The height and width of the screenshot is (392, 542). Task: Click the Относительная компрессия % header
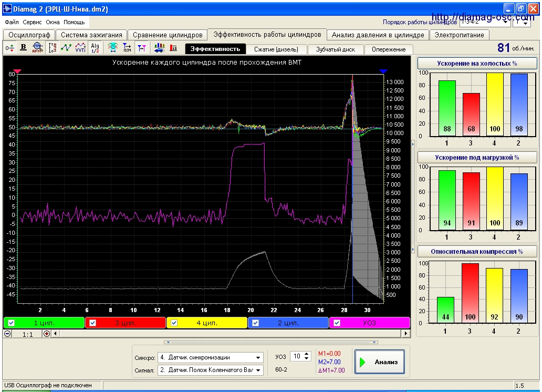pyautogui.click(x=477, y=252)
